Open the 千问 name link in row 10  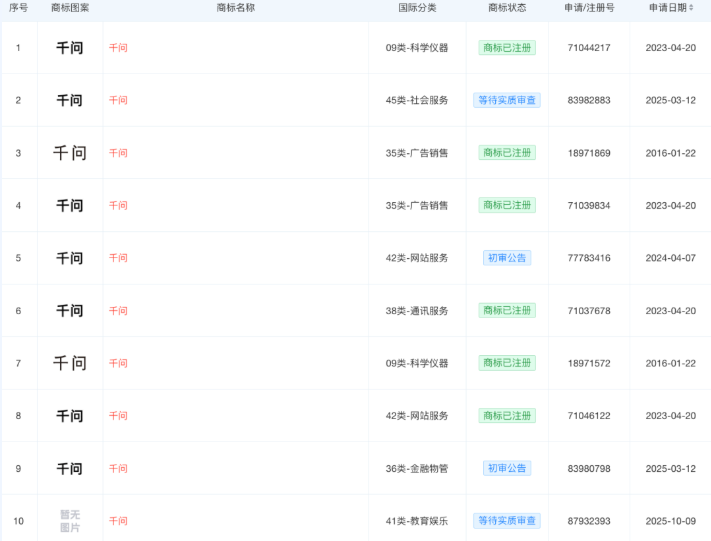pos(118,521)
